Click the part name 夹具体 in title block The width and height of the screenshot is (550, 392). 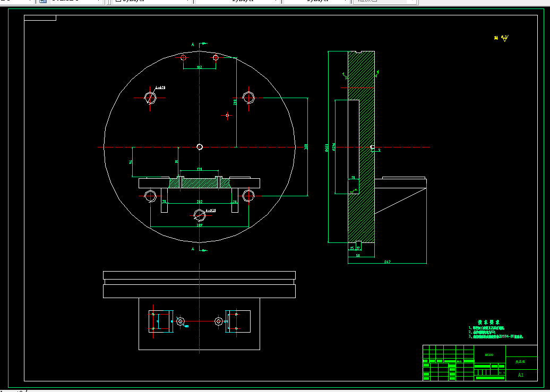520,361
